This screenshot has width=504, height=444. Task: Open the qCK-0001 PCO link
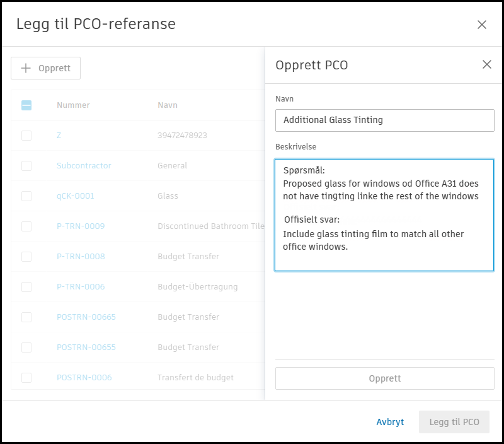pos(75,196)
